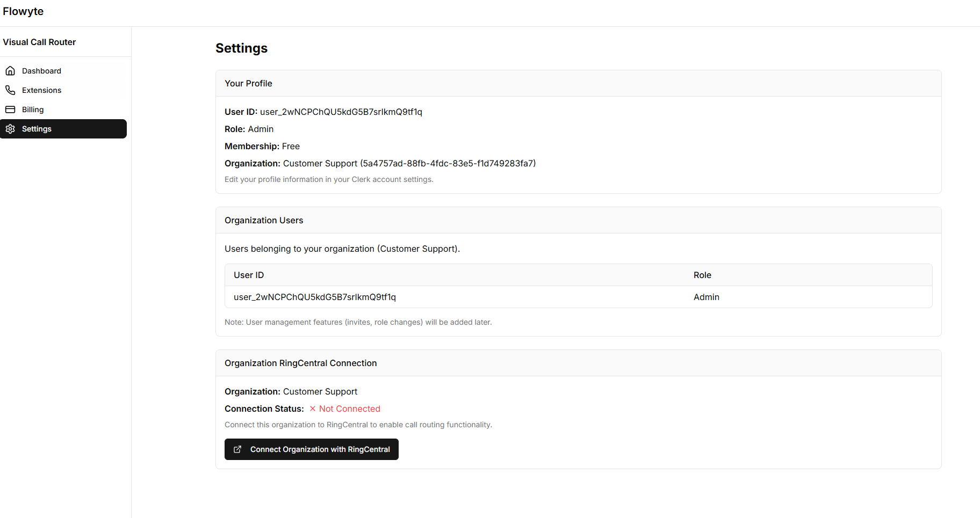Click the Dashboard home icon in sidebar
980x518 pixels.
coord(10,71)
